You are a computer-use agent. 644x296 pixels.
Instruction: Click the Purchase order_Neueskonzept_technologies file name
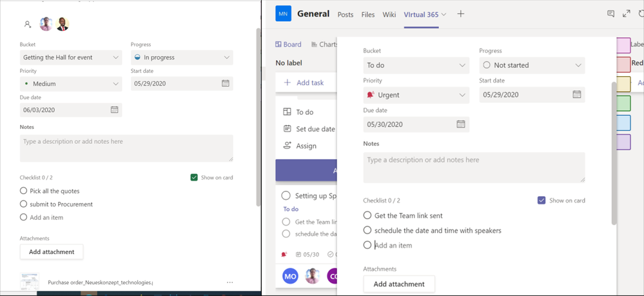(100, 282)
